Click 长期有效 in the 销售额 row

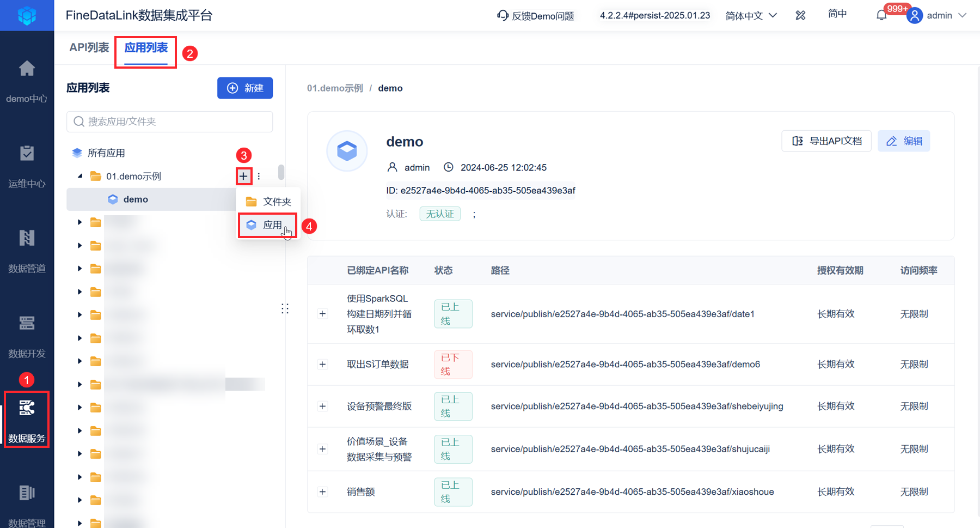click(x=836, y=492)
